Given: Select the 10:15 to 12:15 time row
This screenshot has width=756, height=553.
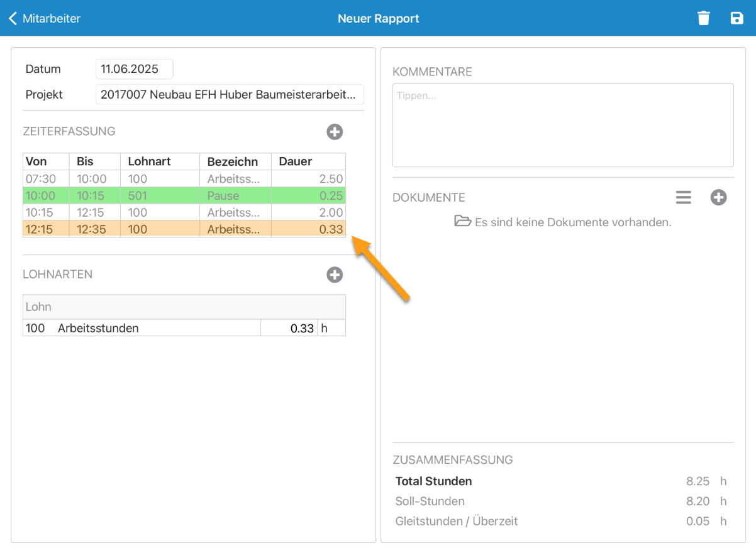Looking at the screenshot, I should (184, 212).
